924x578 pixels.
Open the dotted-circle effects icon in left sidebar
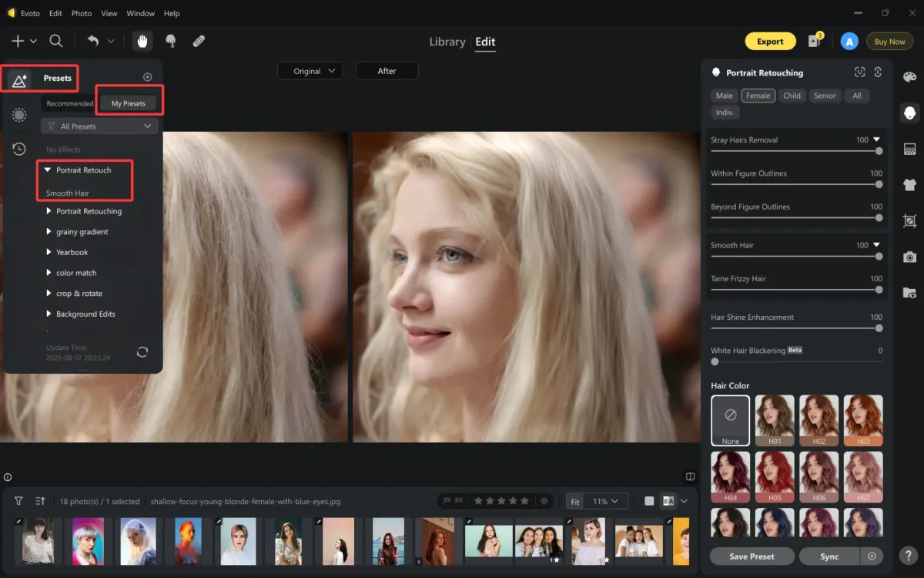tap(19, 115)
